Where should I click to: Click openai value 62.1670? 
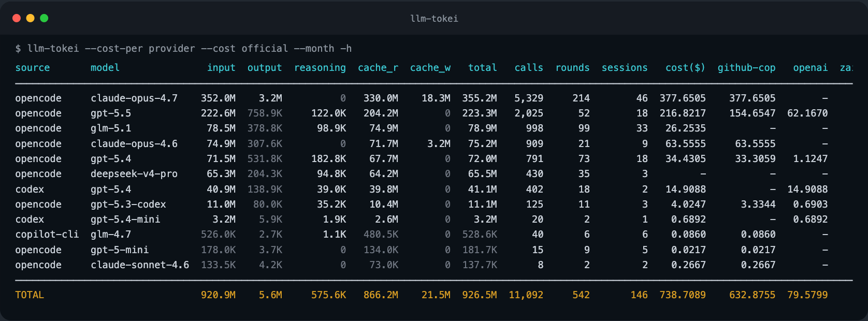tap(807, 113)
